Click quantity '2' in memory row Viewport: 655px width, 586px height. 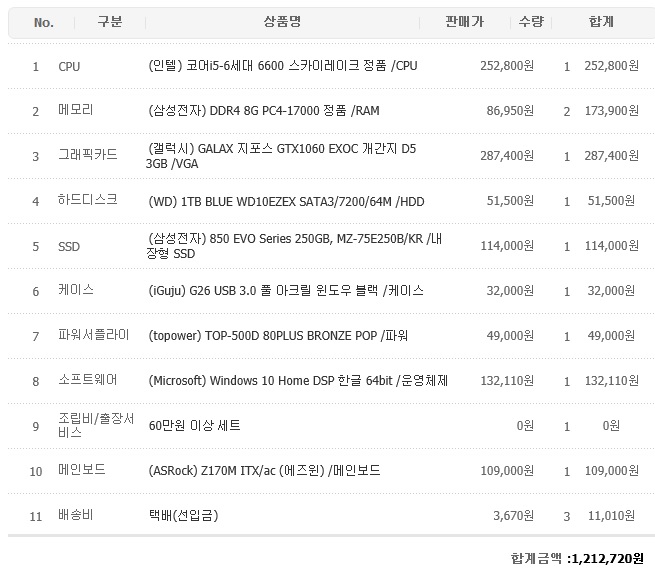click(566, 112)
